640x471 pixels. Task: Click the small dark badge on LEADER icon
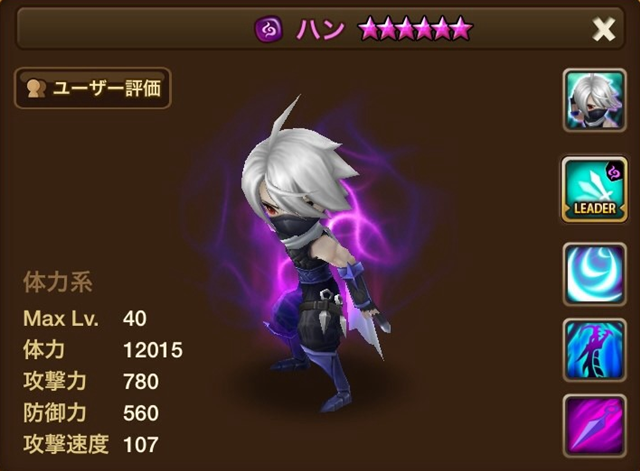pyautogui.click(x=615, y=173)
